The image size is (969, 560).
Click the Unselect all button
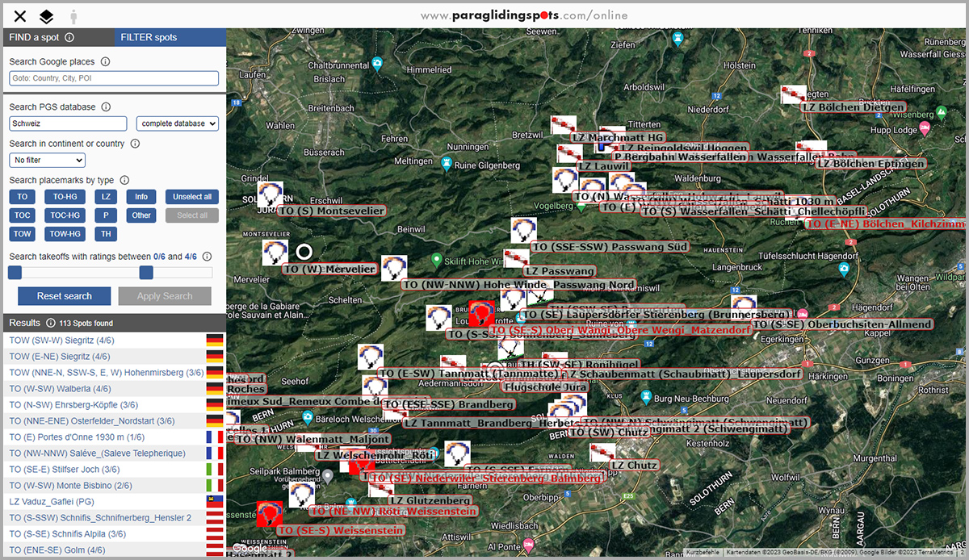[x=191, y=196]
